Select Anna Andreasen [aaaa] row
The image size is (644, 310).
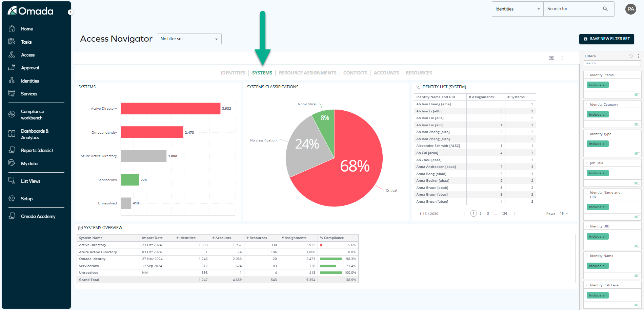click(x=475, y=167)
